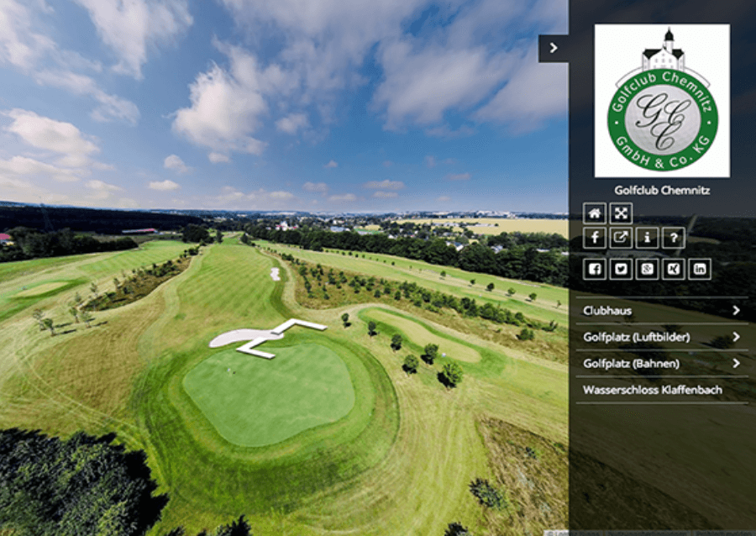
Task: Expand the Golfplatz (Bahnen) chevron
Action: pos(736,364)
